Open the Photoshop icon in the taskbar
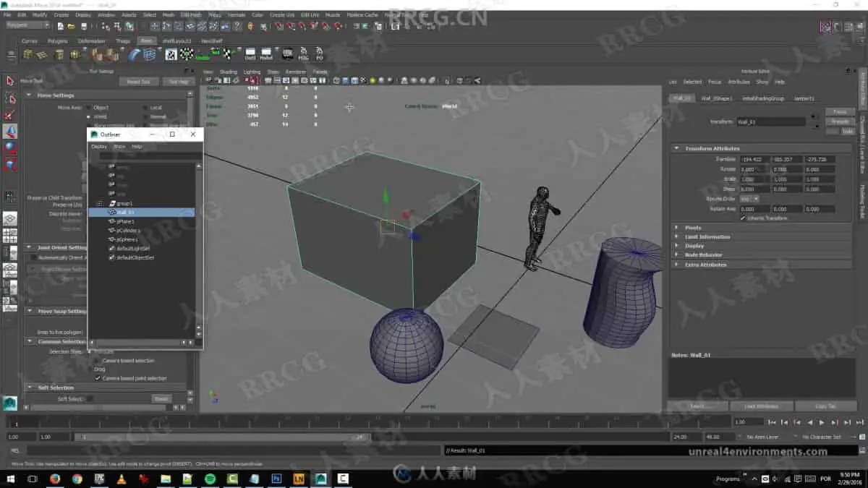 (276, 479)
